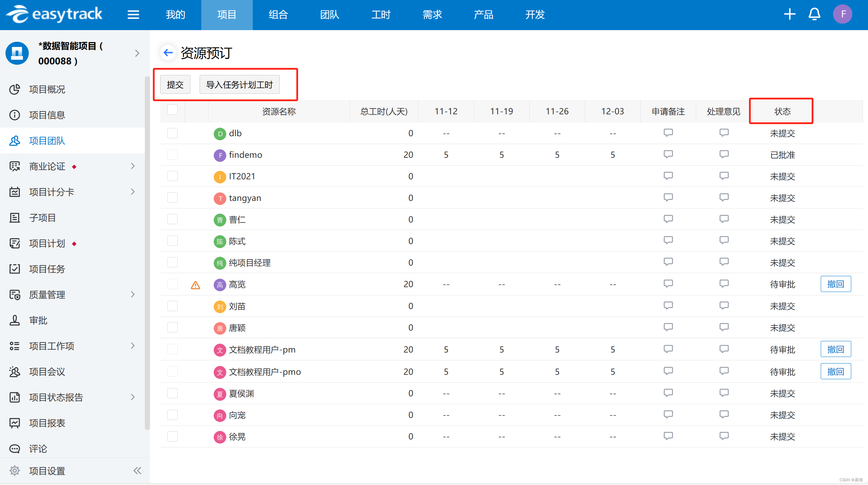Open 处理意见 comment icon for 刘苗
Image resolution: width=868 pixels, height=485 pixels.
click(724, 305)
